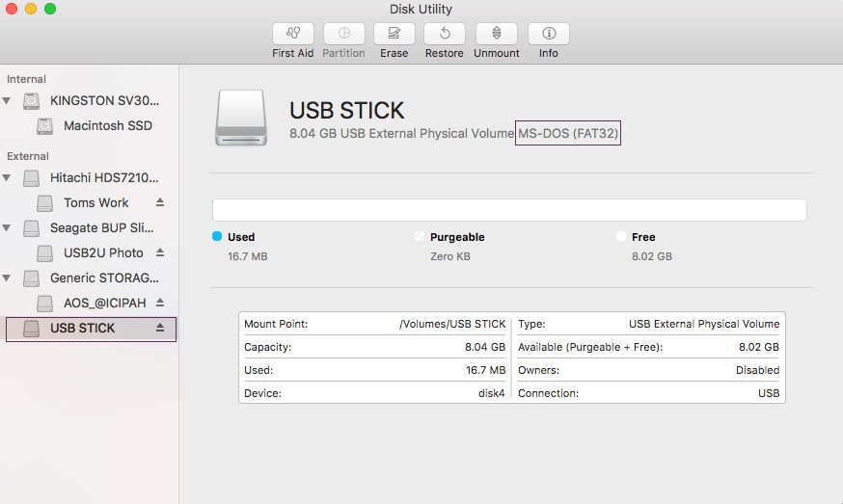Collapse the KINGSTON SV30 disk tree

[x=7, y=100]
